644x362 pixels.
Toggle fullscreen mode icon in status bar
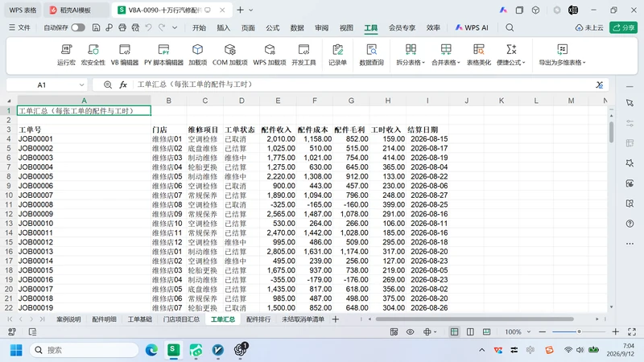(632, 331)
